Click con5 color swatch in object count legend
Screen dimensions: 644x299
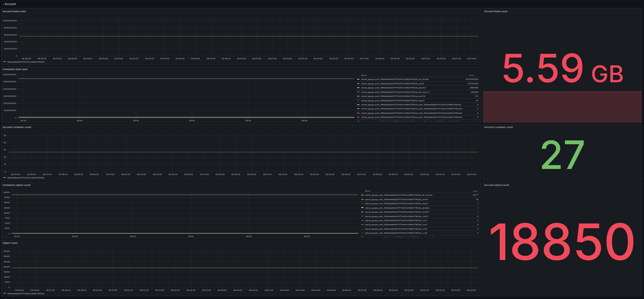(x=362, y=229)
